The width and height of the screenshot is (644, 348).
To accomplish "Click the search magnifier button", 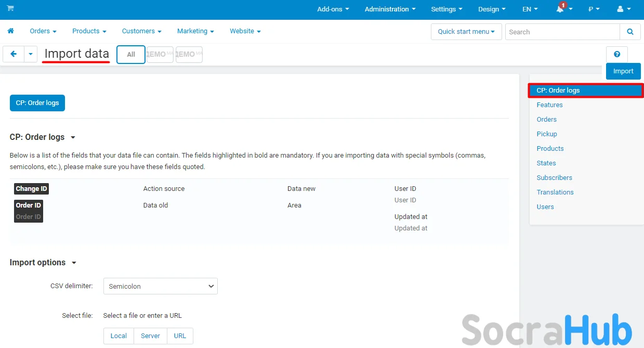I will 630,32.
